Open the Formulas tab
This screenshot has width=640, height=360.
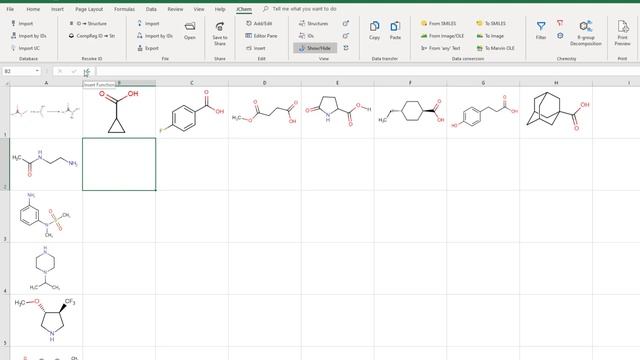point(124,9)
